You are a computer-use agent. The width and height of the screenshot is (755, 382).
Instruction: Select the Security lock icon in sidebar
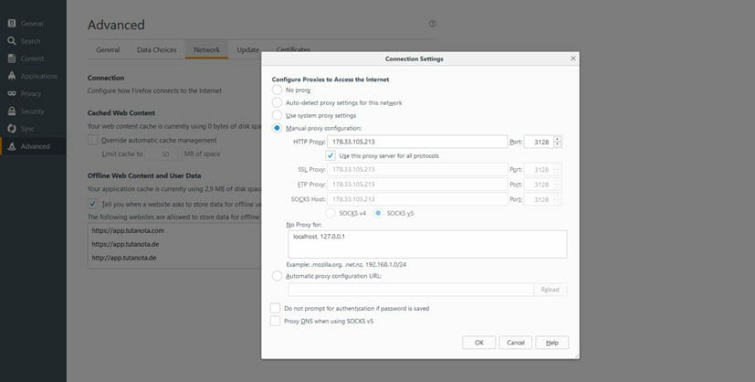click(12, 111)
